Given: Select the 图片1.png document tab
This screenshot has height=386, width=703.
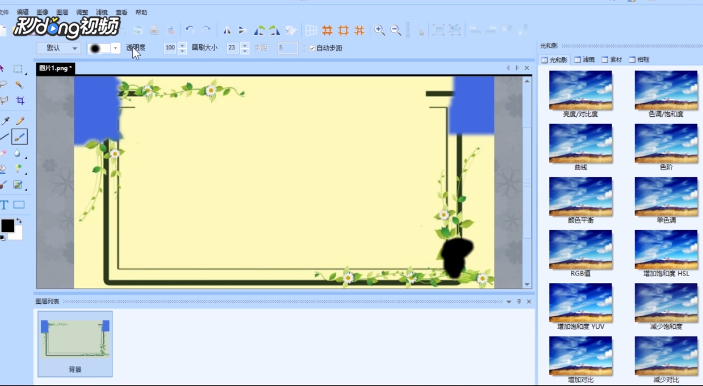Looking at the screenshot, I should (56, 68).
